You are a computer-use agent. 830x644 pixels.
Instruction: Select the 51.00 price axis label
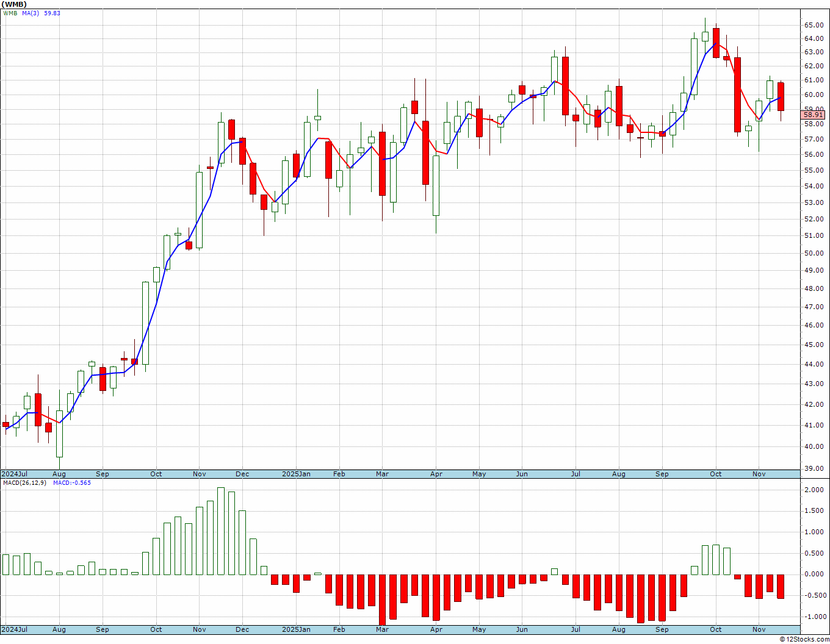pyautogui.click(x=814, y=235)
